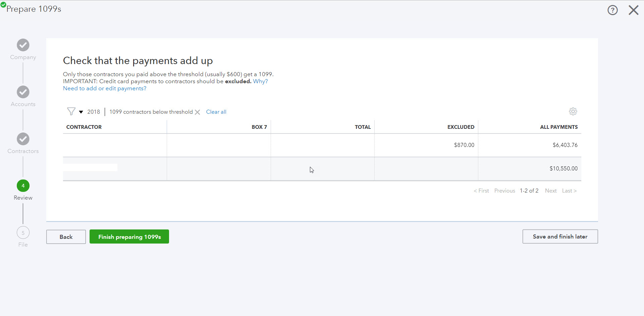644x316 pixels.
Task: Go to Next page of contractors
Action: 550,191
